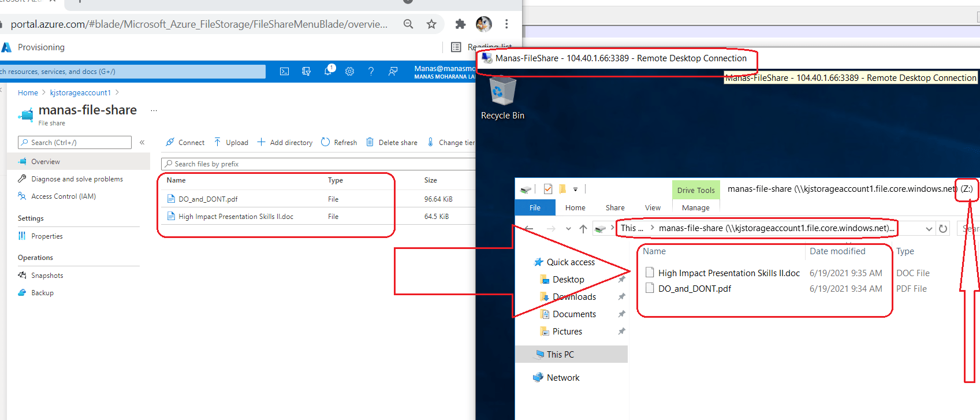Open DO_and_DONT.pdf in the Azure file list

pyautogui.click(x=208, y=199)
